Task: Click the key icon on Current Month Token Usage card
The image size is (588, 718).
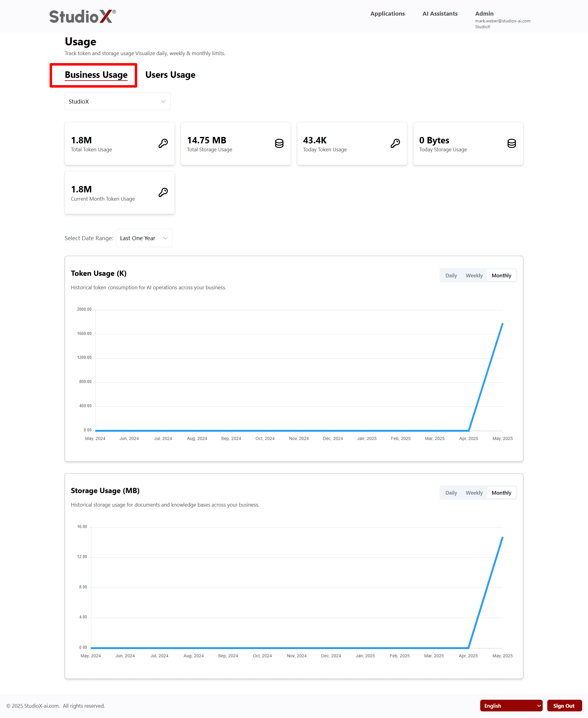Action: click(163, 192)
